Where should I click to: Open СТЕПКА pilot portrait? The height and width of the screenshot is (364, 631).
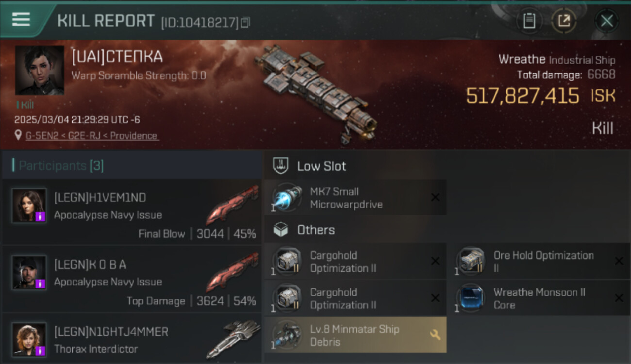39,70
